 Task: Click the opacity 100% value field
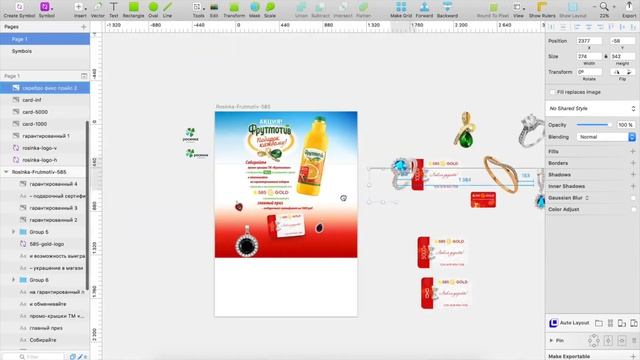[625, 125]
